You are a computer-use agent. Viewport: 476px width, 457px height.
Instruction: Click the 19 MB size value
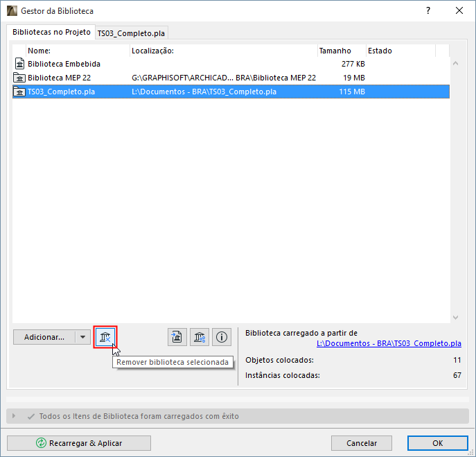click(x=354, y=78)
